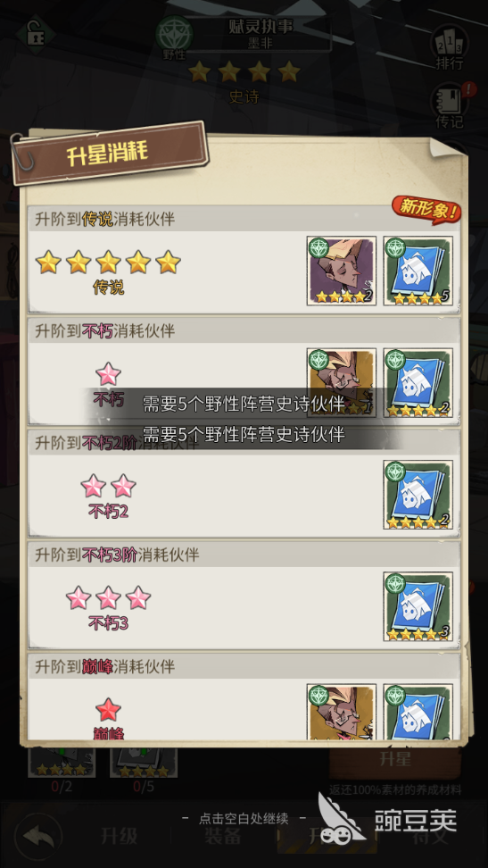This screenshot has height=868, width=488.
Task: Tap the padlock lock icon
Action: pos(34,34)
